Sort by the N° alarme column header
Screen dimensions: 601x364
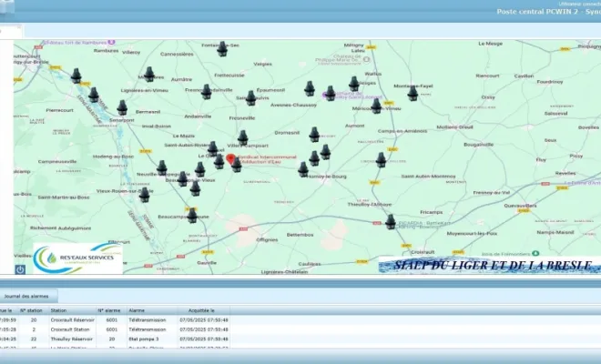109,310
